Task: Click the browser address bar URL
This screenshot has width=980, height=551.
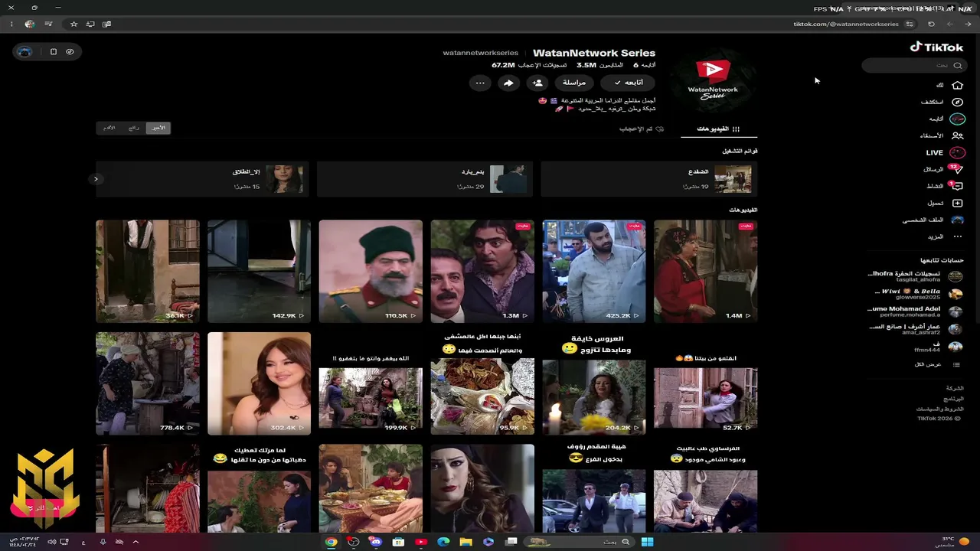Action: click(846, 24)
